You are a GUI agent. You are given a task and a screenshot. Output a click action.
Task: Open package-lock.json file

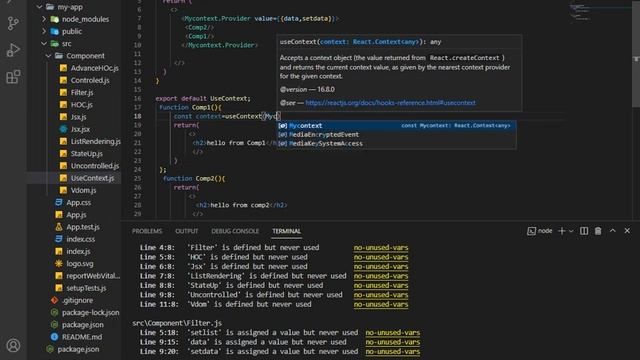(x=90, y=313)
